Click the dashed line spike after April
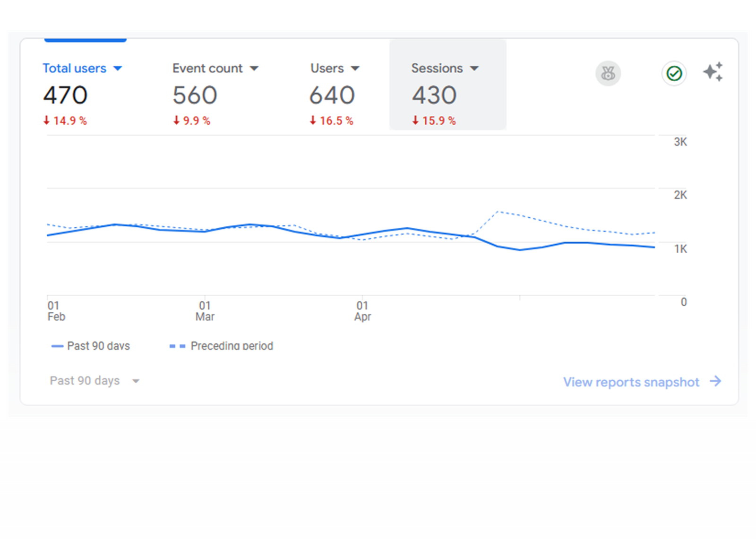 point(498,212)
